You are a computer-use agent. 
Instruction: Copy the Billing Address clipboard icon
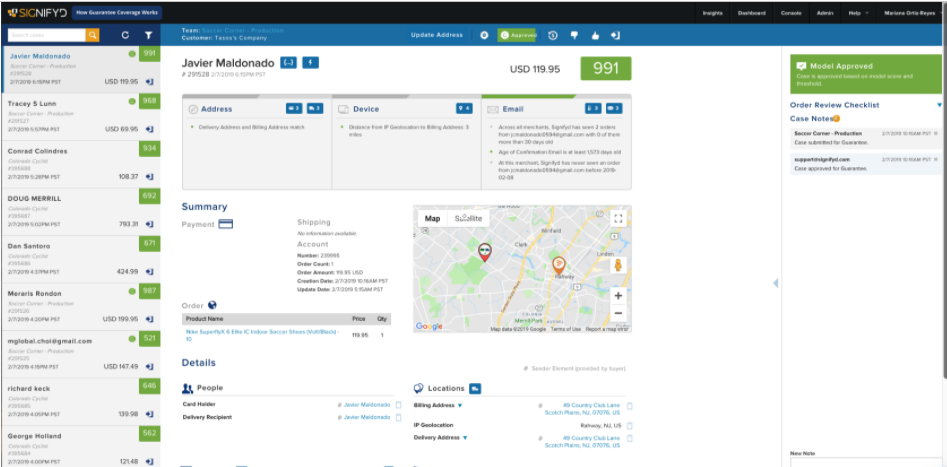629,406
